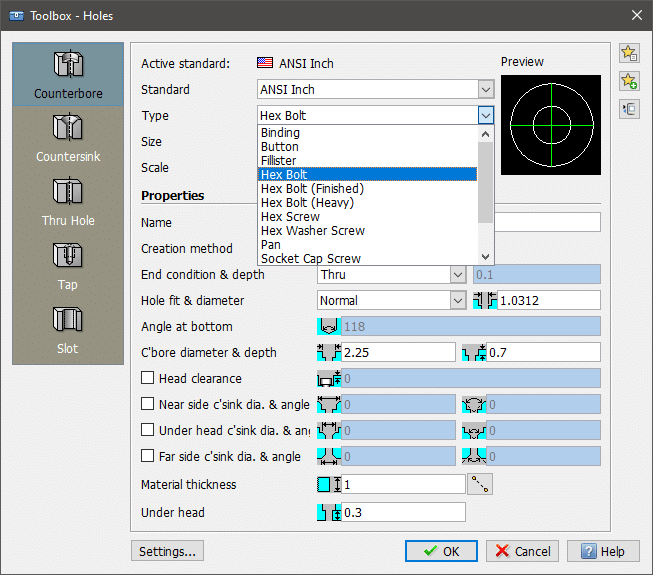653x575 pixels.
Task: Choose the Thru Hole icon
Action: pos(68,192)
